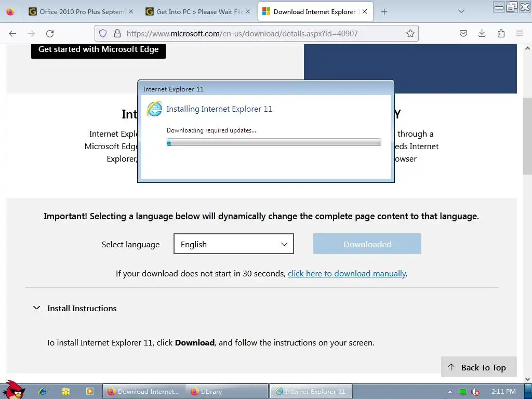Switch to Download Internet taskbar Firefox window
The width and height of the screenshot is (532, 399).
[x=144, y=392]
